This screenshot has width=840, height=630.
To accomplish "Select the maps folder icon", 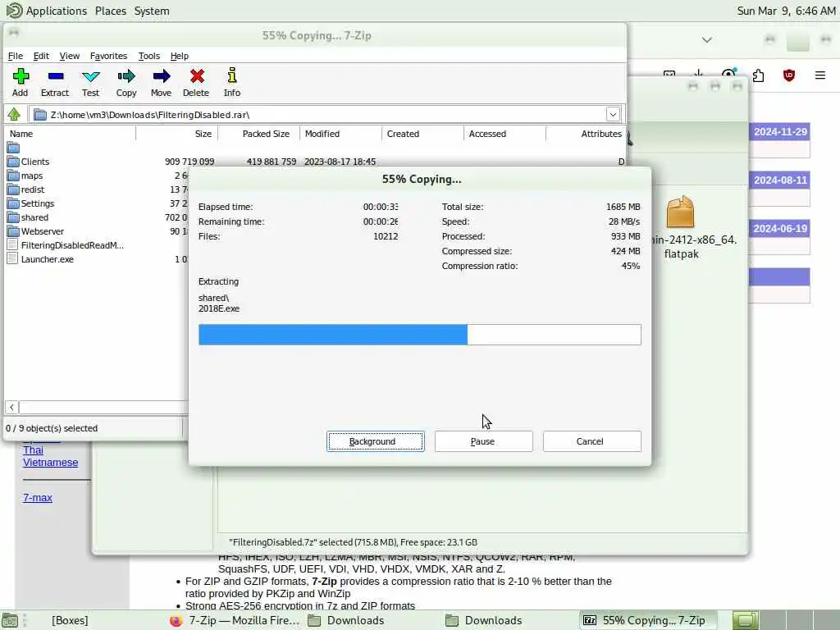I will click(x=13, y=176).
